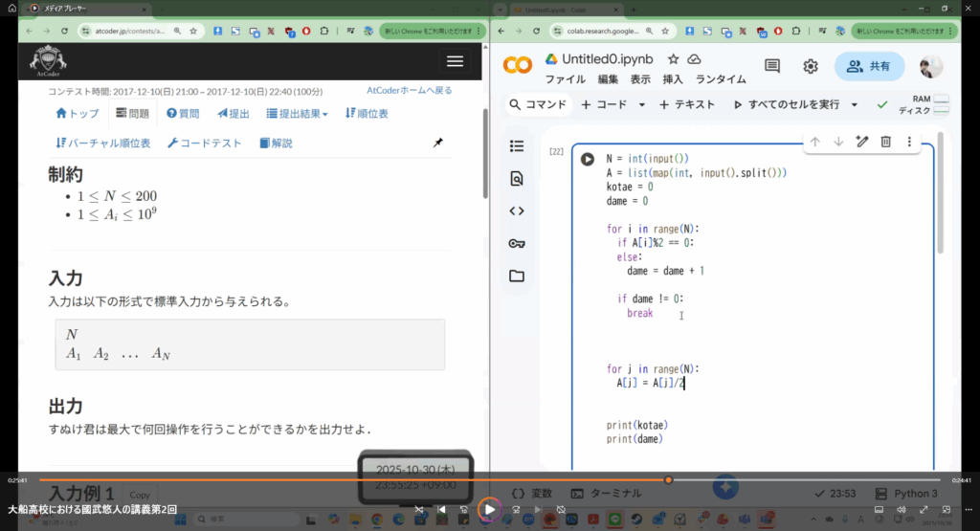
Task: Expand the すべてのセルを実行 dropdown arrow
Action: click(855, 104)
